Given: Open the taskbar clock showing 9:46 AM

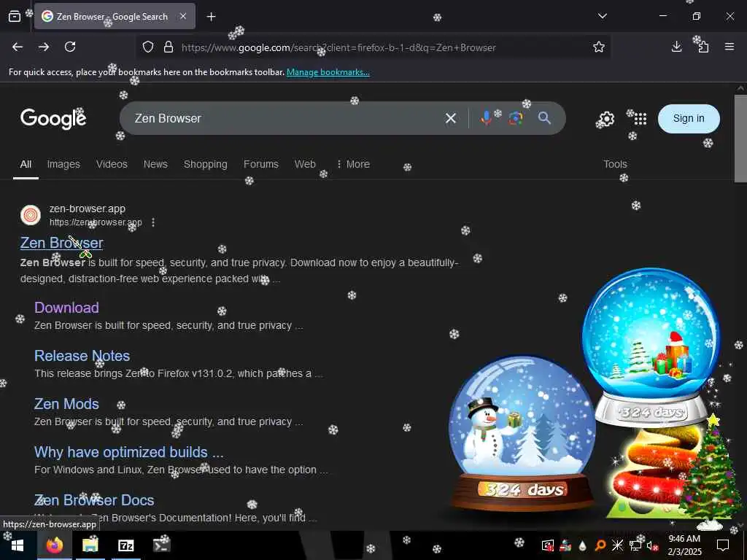Looking at the screenshot, I should 684,545.
